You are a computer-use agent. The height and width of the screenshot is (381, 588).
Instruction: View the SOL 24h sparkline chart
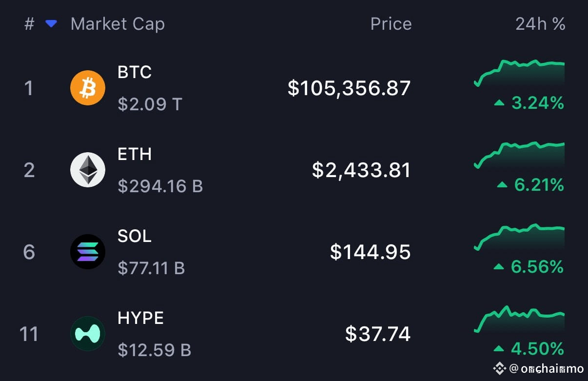click(x=519, y=237)
